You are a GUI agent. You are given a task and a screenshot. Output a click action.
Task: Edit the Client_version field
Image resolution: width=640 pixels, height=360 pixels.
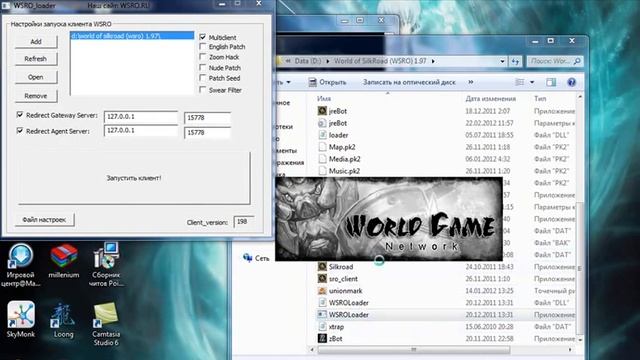click(244, 222)
